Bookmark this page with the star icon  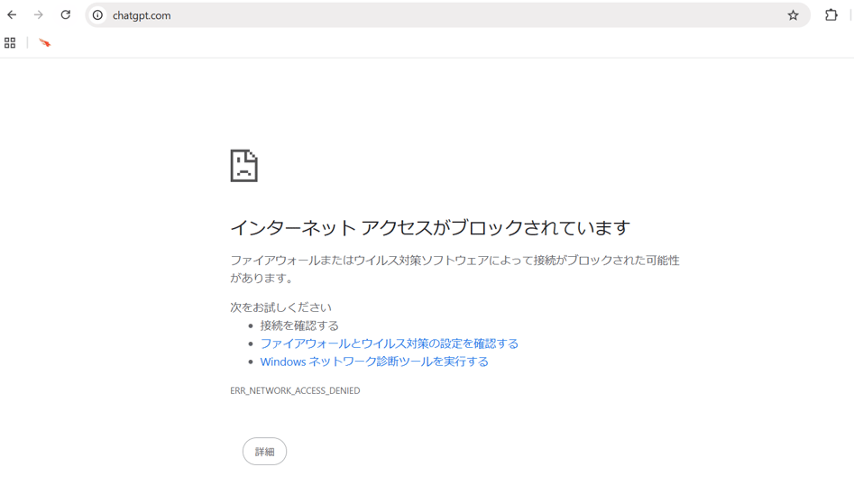point(793,15)
